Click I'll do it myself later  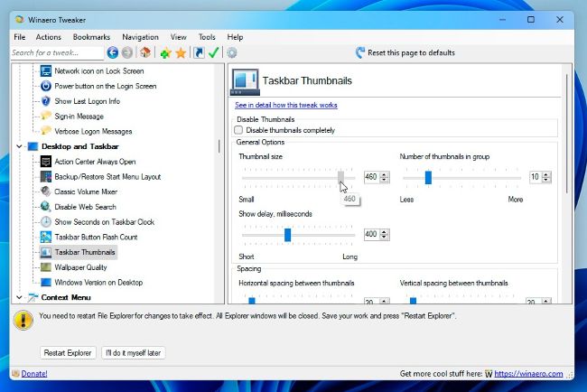[134, 352]
